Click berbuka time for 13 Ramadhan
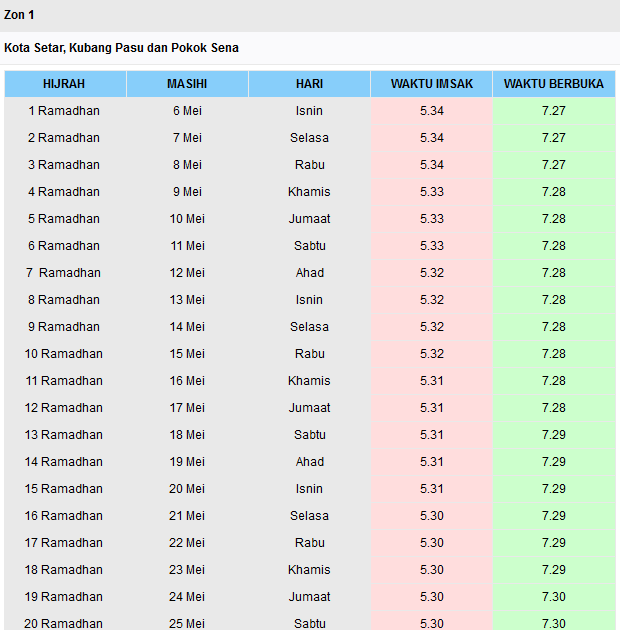This screenshot has height=630, width=620. (x=554, y=435)
